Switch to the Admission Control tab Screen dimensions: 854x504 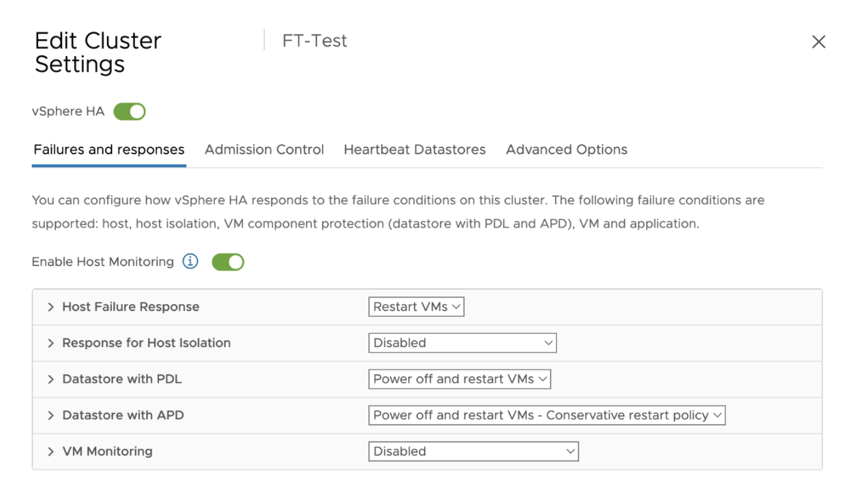pyautogui.click(x=264, y=150)
